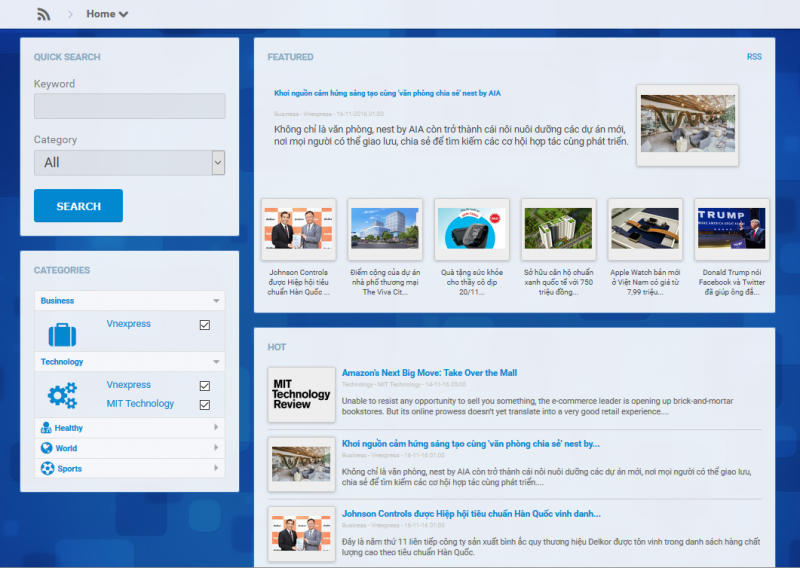Click caption 'Apple Watch bản mới ở Việt Nam'
Screen dimensions: 800x568
click(x=645, y=282)
